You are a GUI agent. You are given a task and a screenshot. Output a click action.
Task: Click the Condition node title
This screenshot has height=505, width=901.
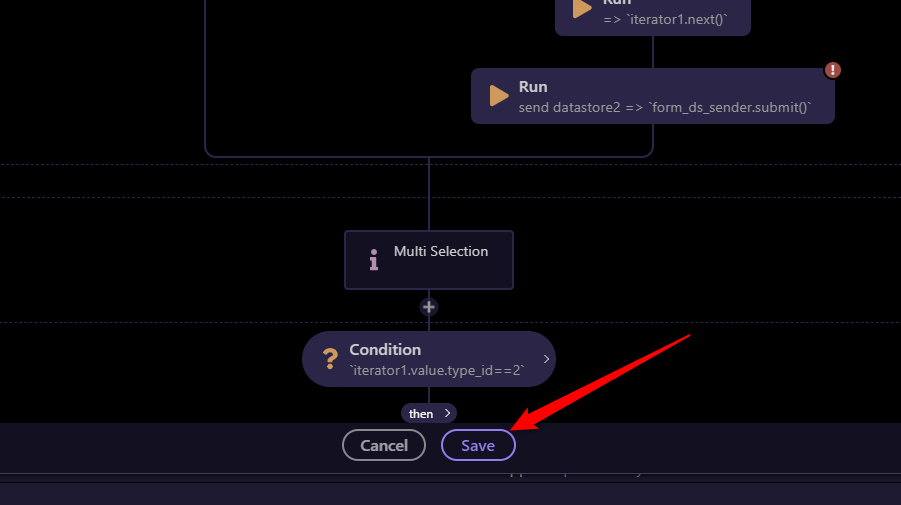pos(385,350)
